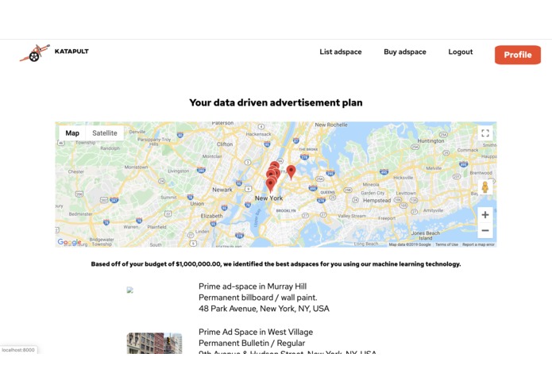Screen dimensions: 552x392
Task: Open the List adspace page
Action: (341, 52)
